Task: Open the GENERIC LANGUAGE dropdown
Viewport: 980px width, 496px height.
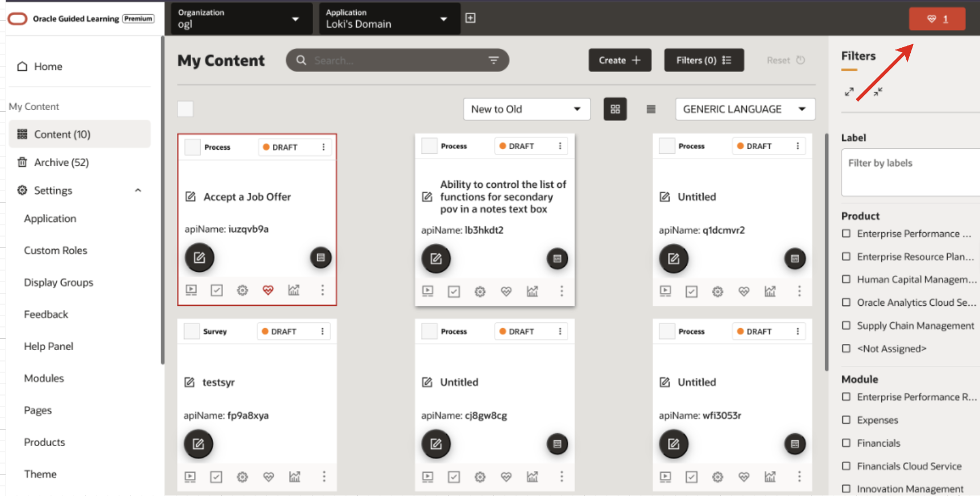Action: pos(745,109)
